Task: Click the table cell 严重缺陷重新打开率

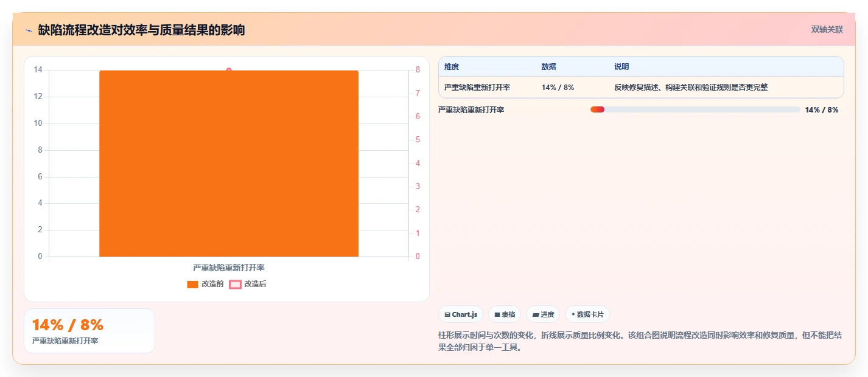Action: pos(477,88)
